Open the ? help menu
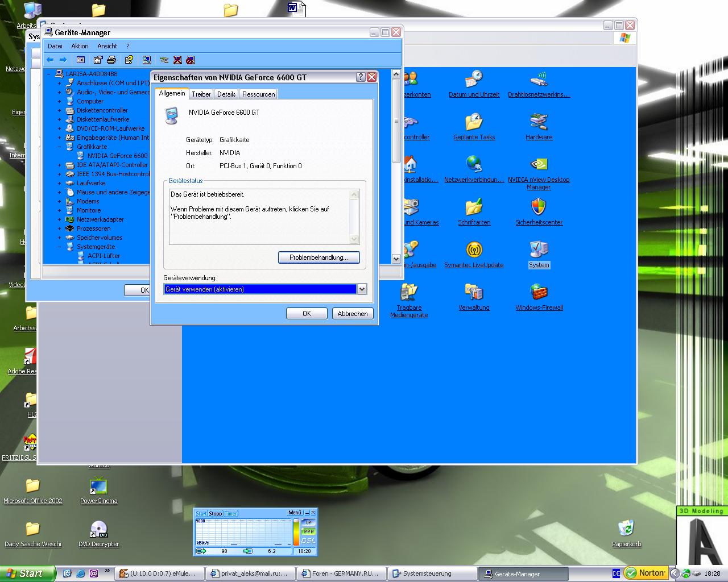This screenshot has height=582, width=728. 127,46
